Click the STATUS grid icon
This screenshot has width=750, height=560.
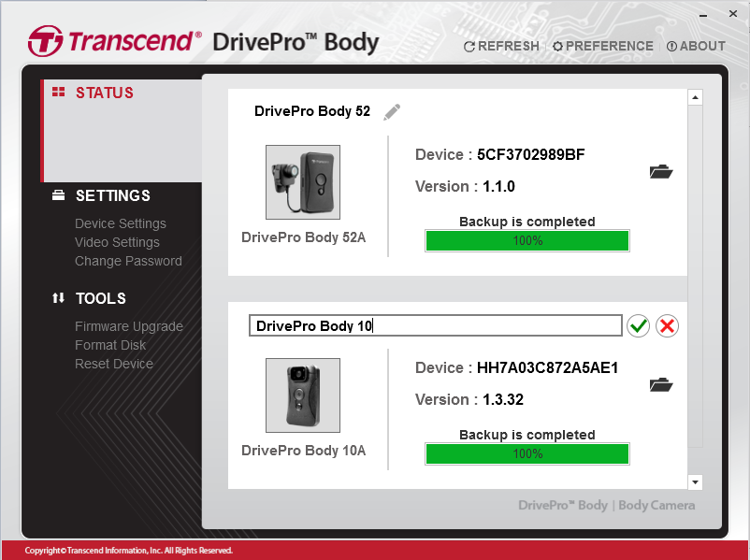click(58, 92)
